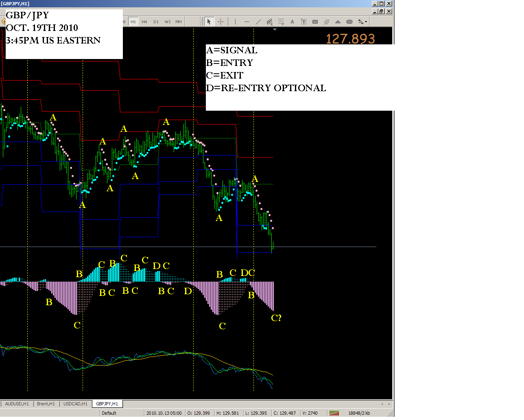Select the Rectangle shape tool
Viewport: 524px width, 420px height.
click(x=315, y=22)
